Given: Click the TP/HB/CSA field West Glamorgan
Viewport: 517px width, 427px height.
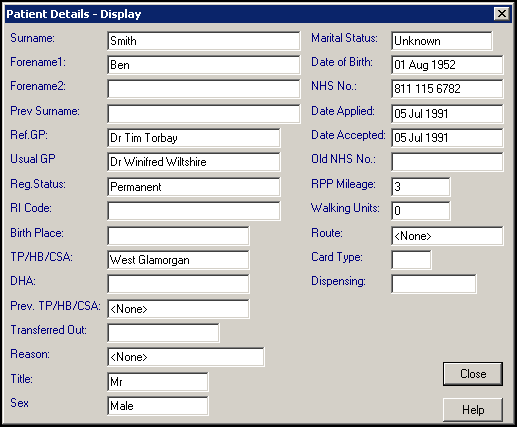Looking at the screenshot, I should click(x=178, y=260).
